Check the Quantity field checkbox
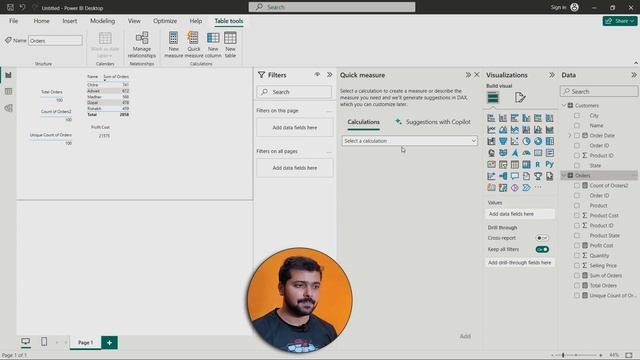Viewport: 640px width, 360px height. tap(577, 255)
